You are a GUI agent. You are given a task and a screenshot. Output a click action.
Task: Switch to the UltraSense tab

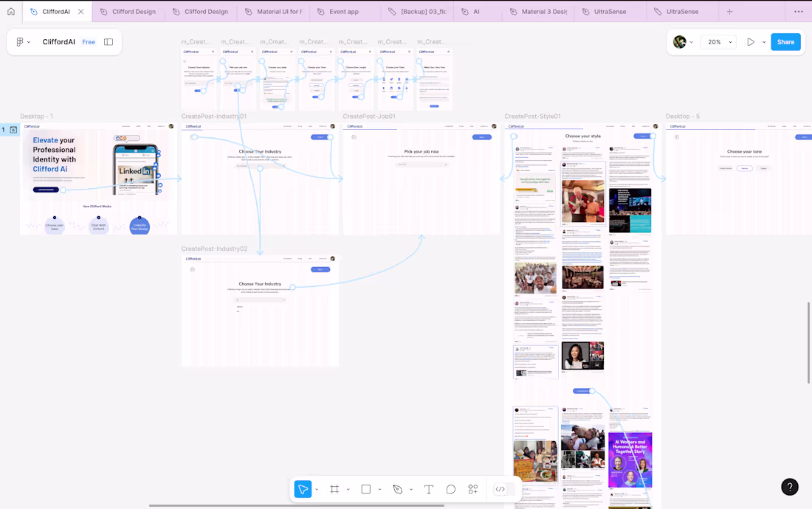click(x=612, y=11)
